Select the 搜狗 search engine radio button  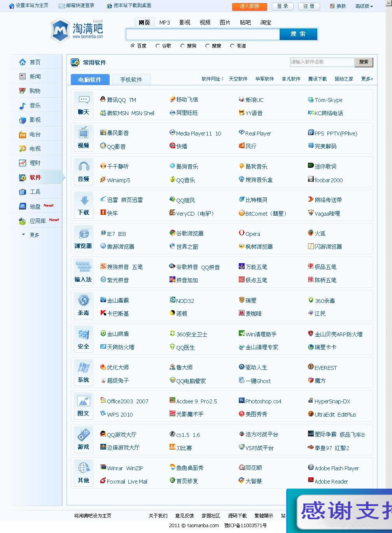(182, 46)
